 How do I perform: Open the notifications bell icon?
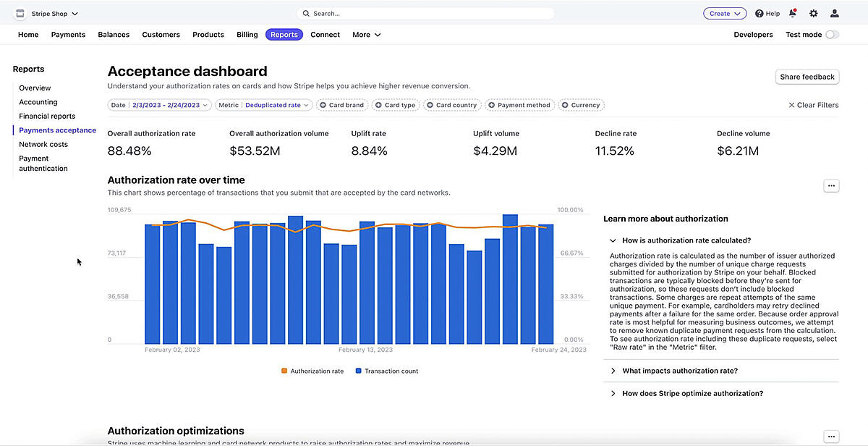click(793, 14)
